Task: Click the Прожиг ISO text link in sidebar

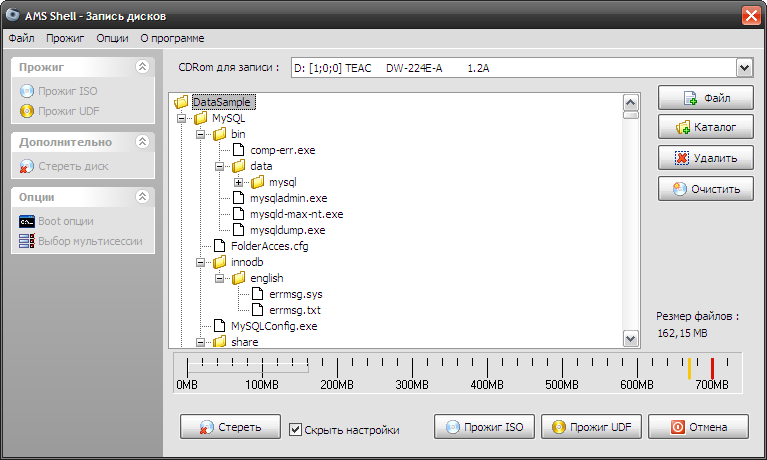Action: [68, 91]
